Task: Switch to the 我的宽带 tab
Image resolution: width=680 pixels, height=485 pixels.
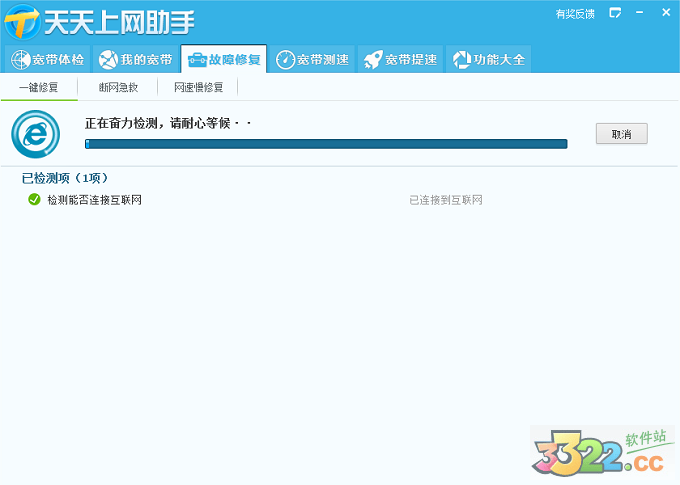Action: click(134, 60)
